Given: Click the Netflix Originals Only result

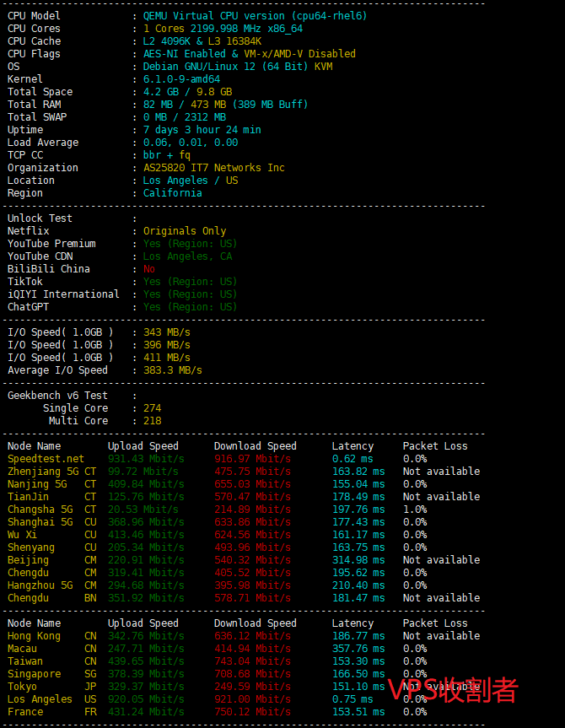Looking at the screenshot, I should [x=184, y=231].
